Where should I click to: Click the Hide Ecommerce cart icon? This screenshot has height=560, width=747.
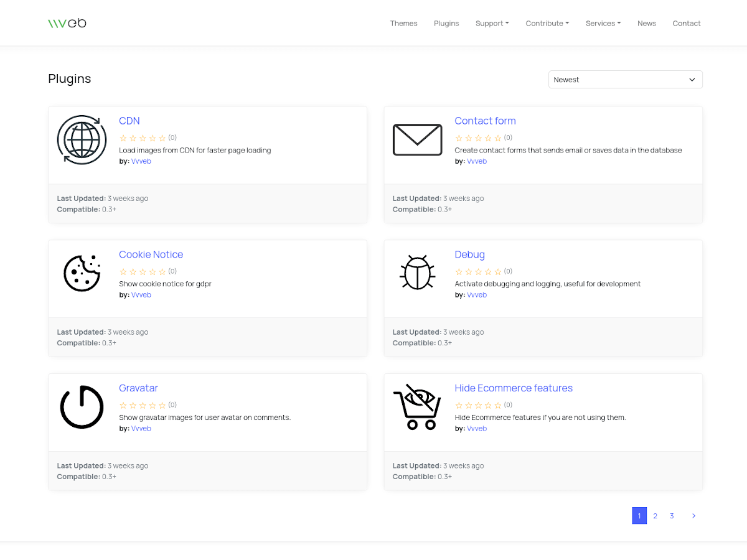[x=417, y=407]
